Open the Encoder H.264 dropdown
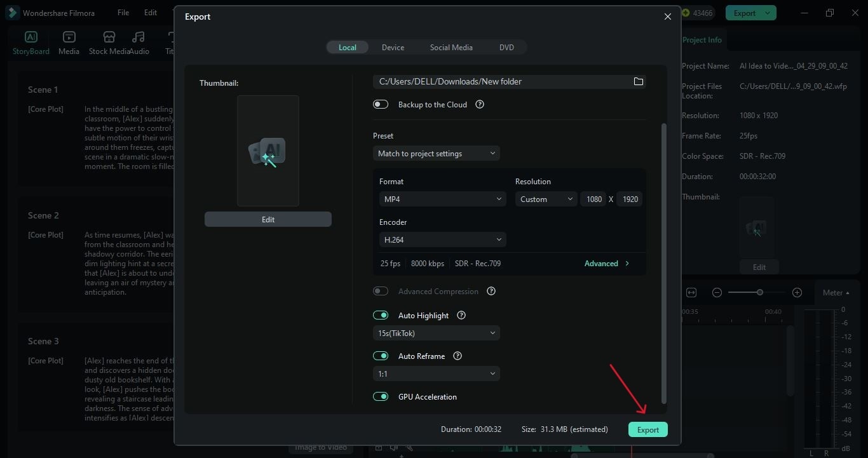This screenshot has height=458, width=868. point(443,239)
